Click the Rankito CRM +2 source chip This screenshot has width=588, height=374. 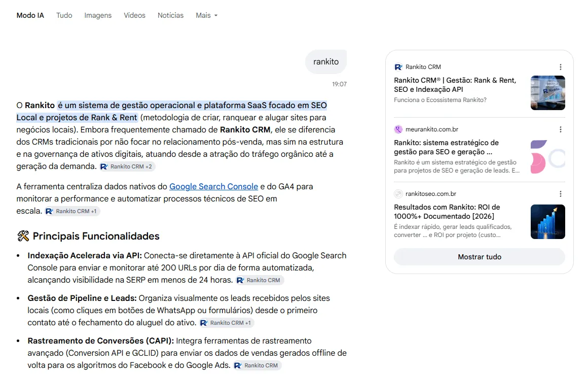(127, 166)
